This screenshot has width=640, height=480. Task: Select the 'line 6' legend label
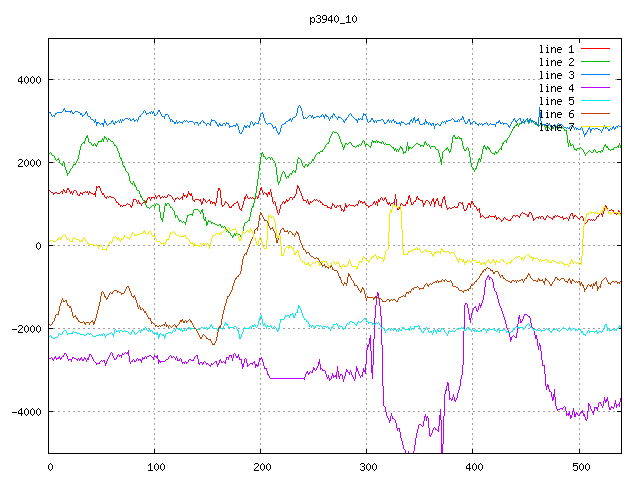[556, 114]
